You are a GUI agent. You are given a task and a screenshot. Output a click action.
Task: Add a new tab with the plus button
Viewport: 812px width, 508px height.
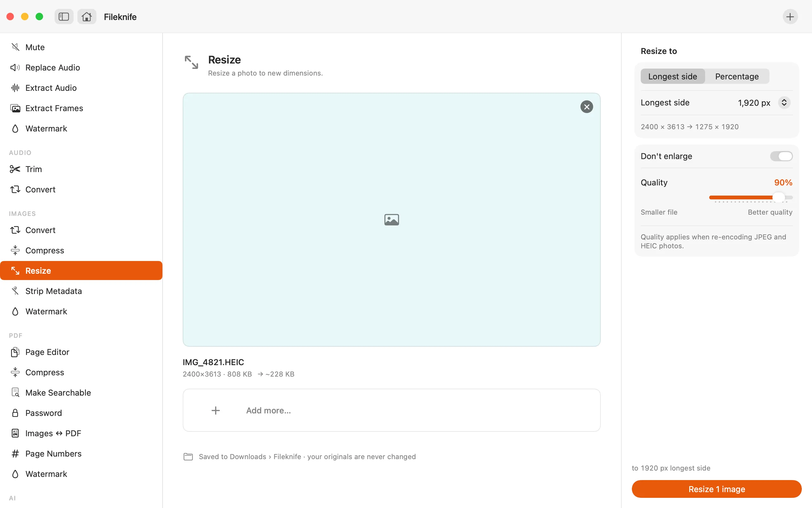point(790,17)
